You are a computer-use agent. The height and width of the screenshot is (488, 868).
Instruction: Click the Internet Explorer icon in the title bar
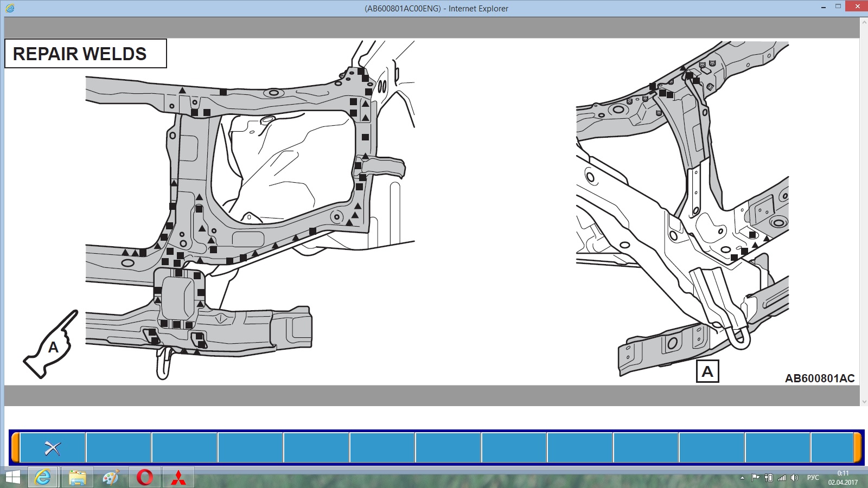click(10, 8)
